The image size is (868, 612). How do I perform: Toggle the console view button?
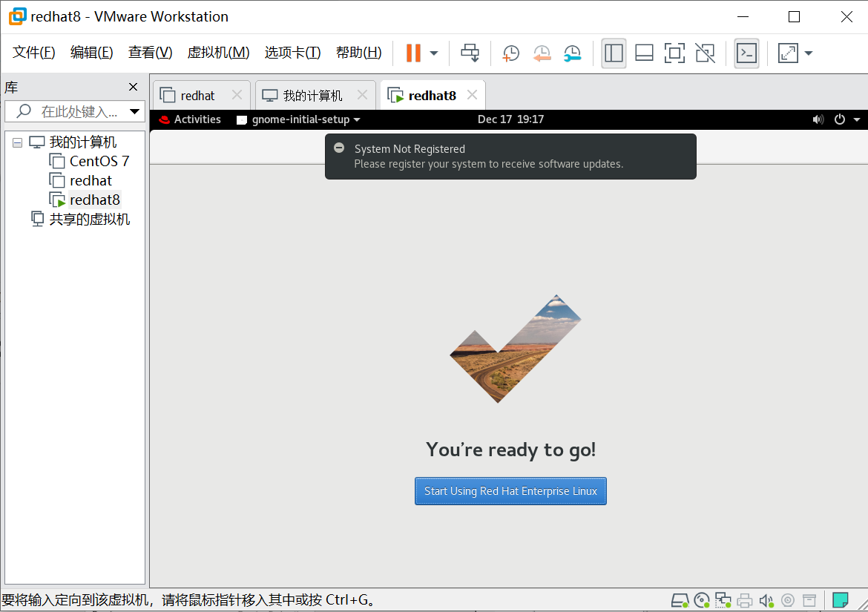point(746,53)
